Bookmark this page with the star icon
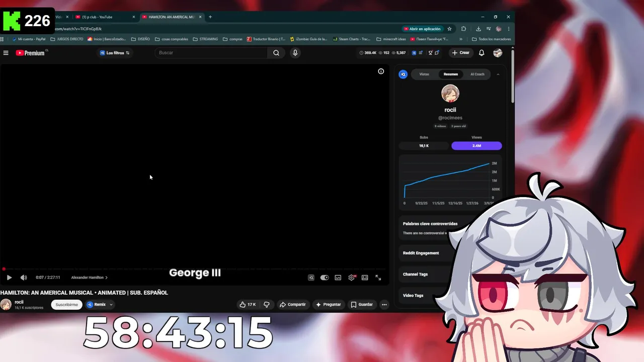This screenshot has width=644, height=362. click(x=449, y=29)
